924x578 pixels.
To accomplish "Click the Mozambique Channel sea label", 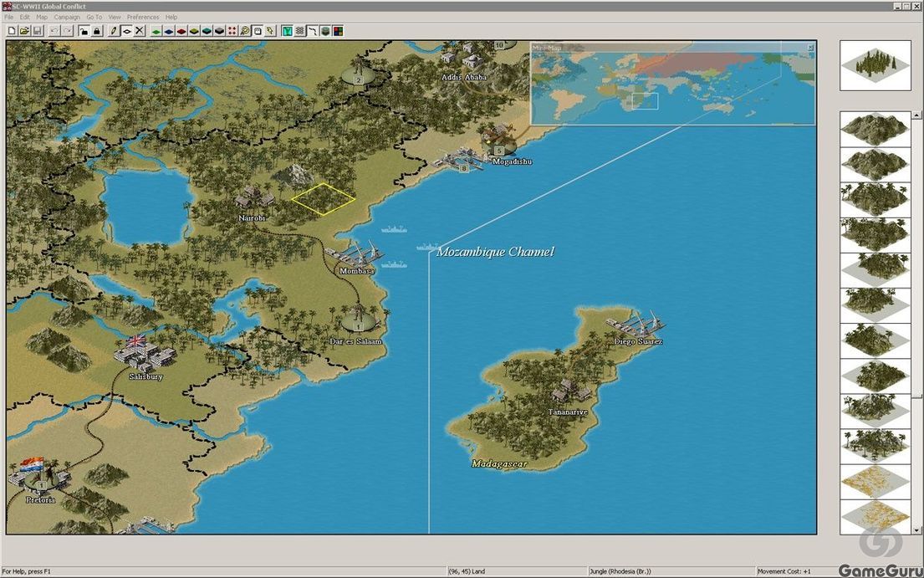I will pyautogui.click(x=495, y=252).
